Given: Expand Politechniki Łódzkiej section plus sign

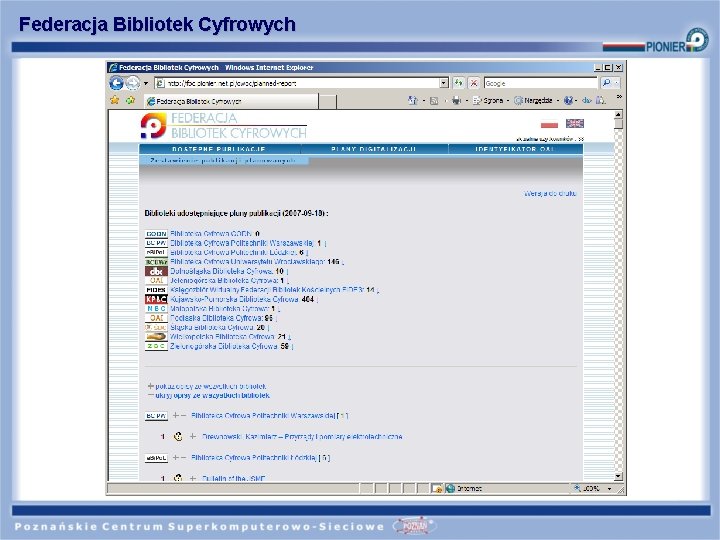Looking at the screenshot, I should (x=175, y=457).
